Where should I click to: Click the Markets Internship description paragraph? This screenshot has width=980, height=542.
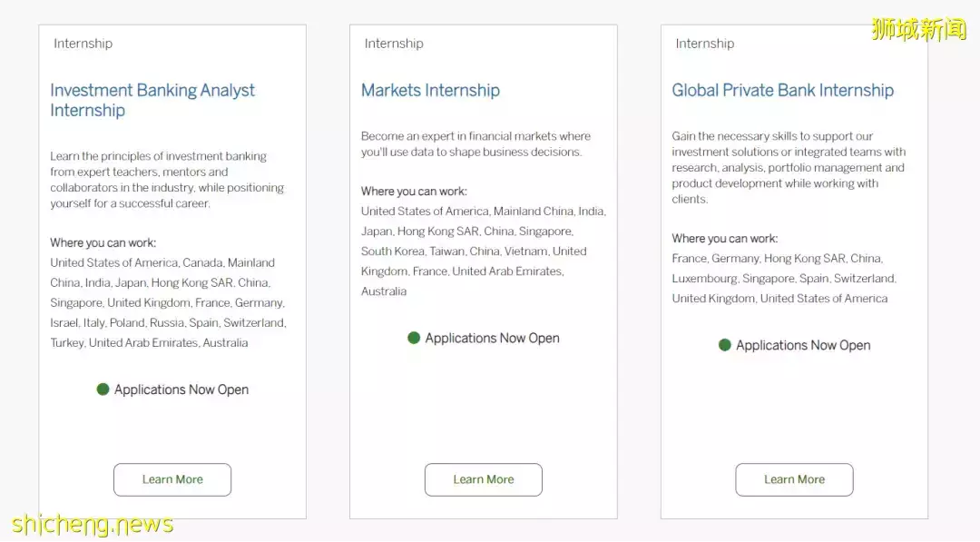[475, 144]
